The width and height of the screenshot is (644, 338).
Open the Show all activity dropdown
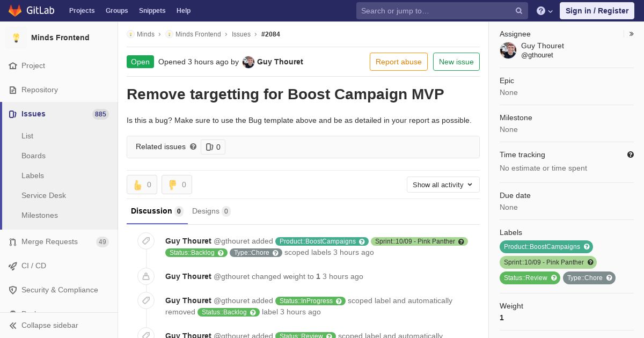(443, 185)
